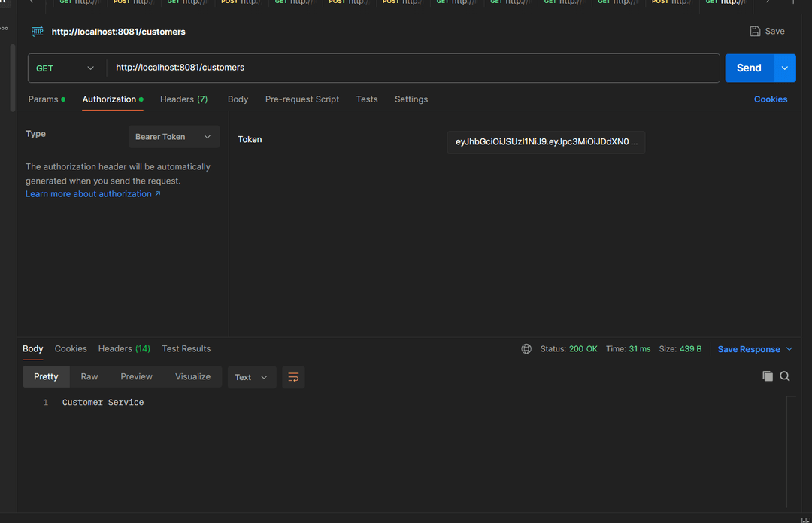This screenshot has width=812, height=523.
Task: Open the Text format dropdown
Action: 251,377
